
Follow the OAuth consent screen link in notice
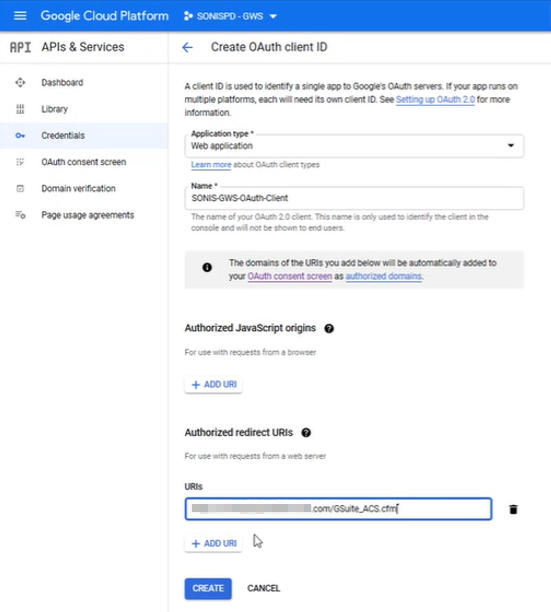coord(290,276)
